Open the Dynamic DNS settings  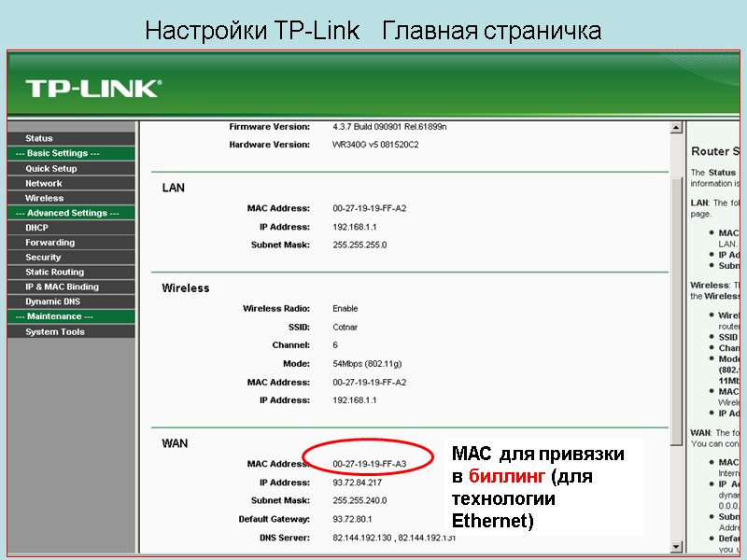tap(53, 301)
